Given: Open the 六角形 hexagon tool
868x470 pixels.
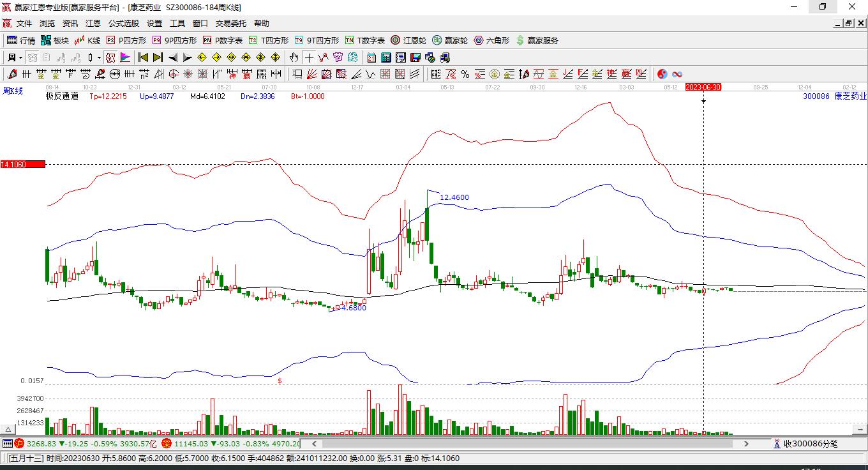Looking at the screenshot, I should point(492,40).
